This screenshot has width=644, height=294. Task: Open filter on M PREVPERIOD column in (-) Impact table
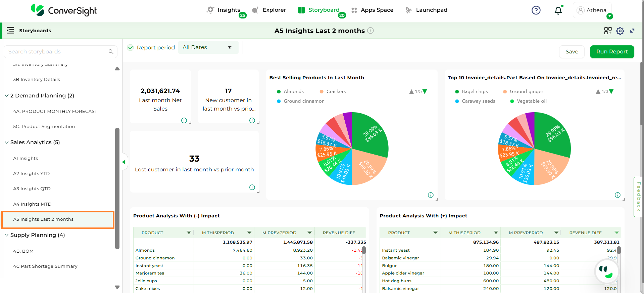[x=309, y=233]
